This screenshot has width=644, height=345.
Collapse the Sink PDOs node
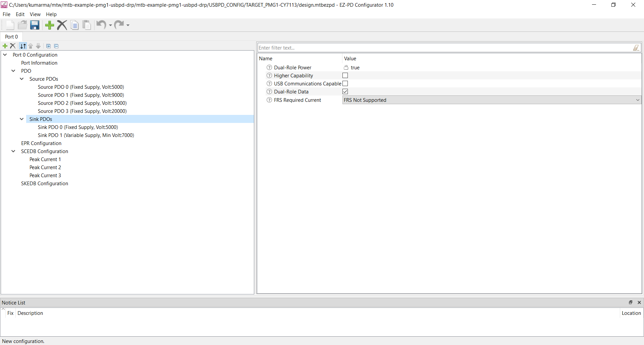tap(22, 119)
